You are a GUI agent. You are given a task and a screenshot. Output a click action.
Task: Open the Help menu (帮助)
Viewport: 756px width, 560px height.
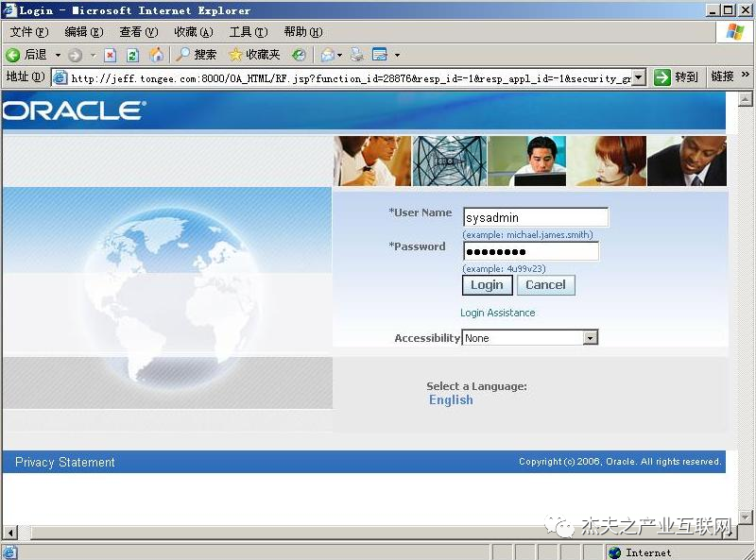[303, 32]
